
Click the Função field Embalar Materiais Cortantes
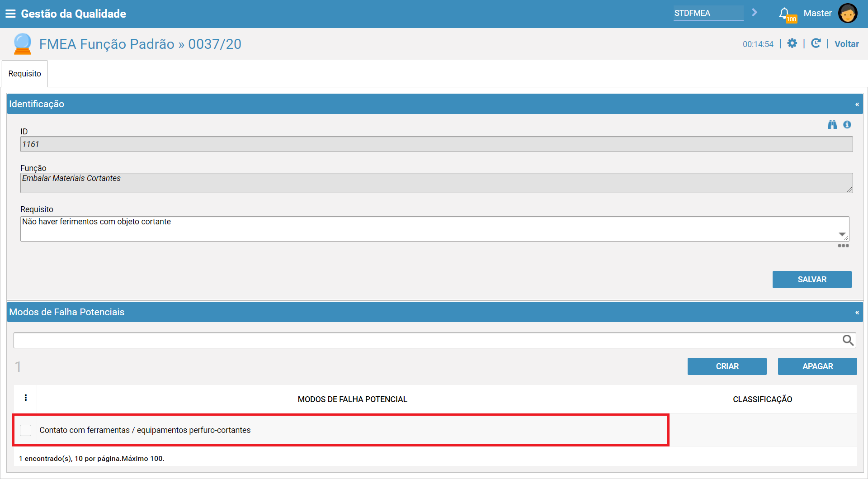(437, 183)
